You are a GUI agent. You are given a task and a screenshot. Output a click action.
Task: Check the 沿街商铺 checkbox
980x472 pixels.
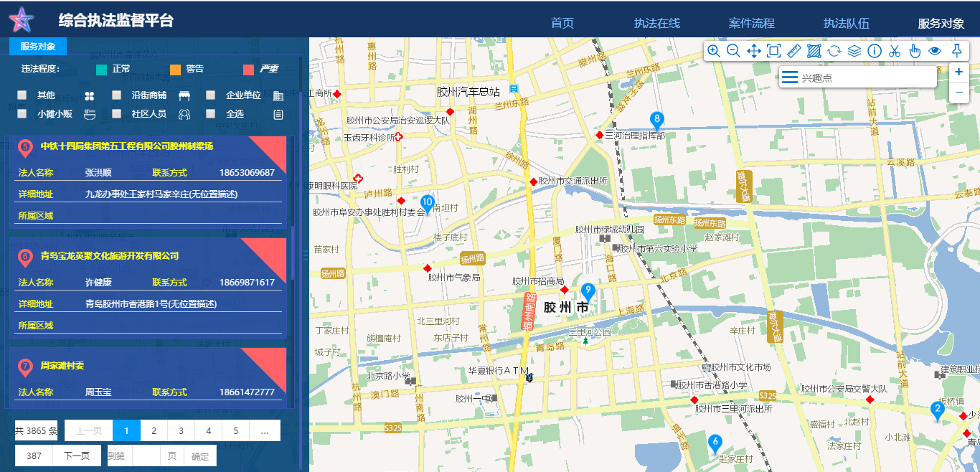tap(117, 95)
